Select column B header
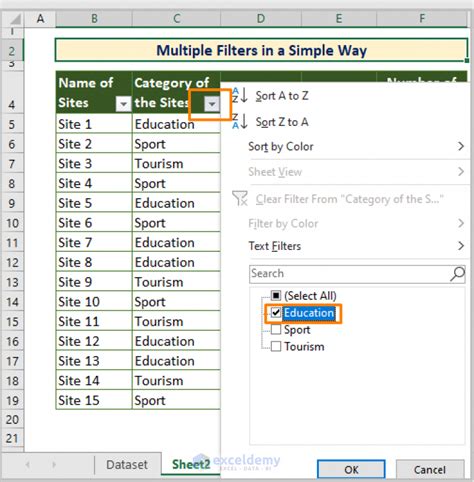 coord(94,18)
